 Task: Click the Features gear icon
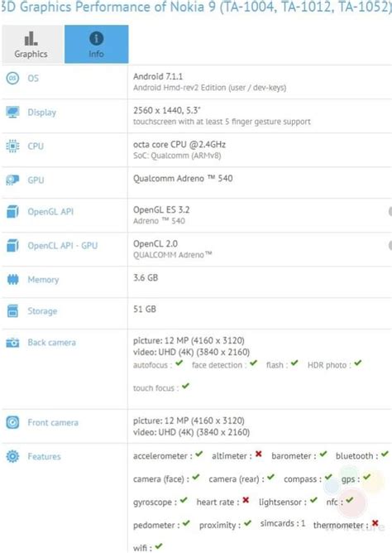point(12,456)
